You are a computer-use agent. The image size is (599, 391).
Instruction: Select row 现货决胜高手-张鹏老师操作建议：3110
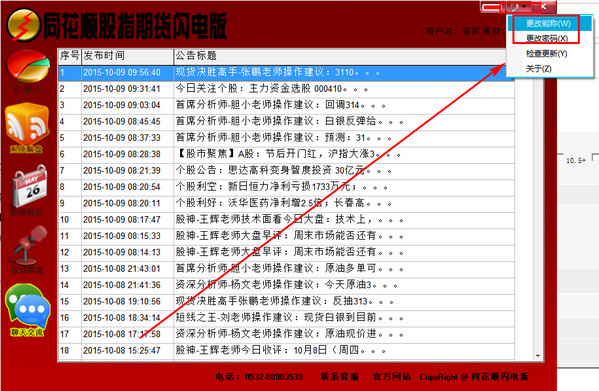pos(286,73)
